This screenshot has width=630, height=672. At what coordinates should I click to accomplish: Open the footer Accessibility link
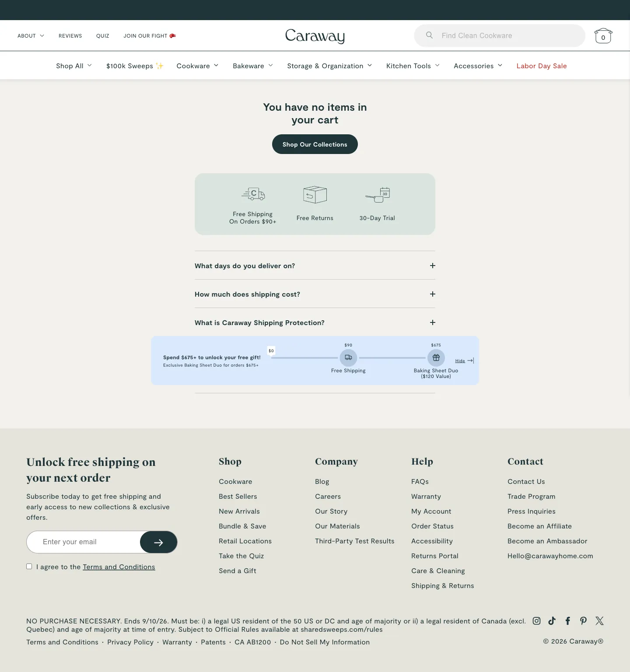[432, 541]
